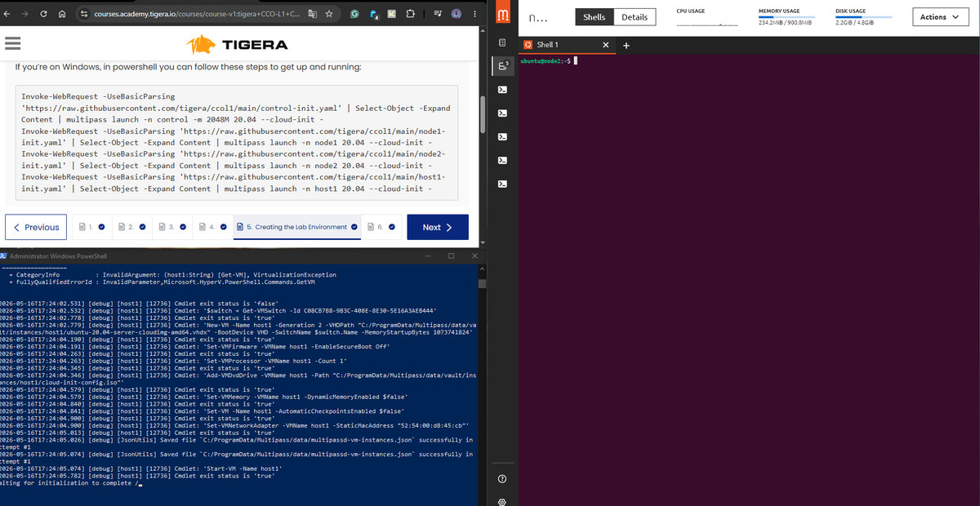Viewport: 980px width, 506px height.
Task: Click the PowerShell 'FullyQualifiedErrorId' line
Action: (x=160, y=282)
